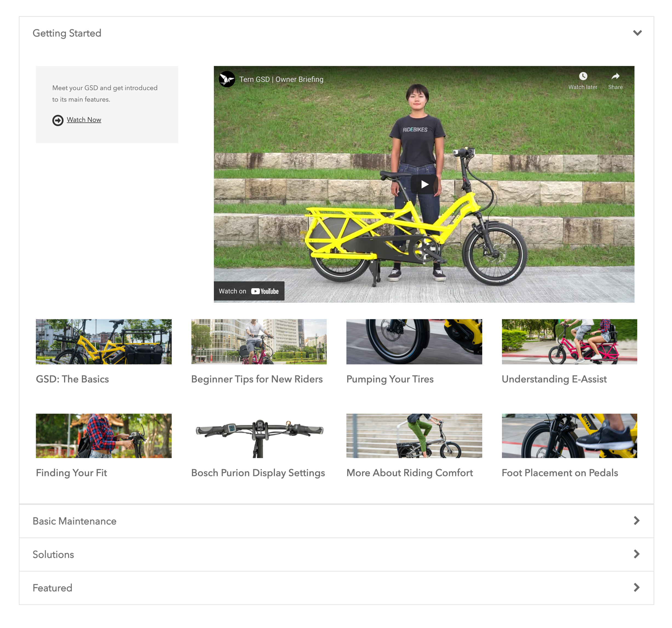Click the 'Pumping Your Tires' title text
The width and height of the screenshot is (672, 628).
tap(390, 379)
